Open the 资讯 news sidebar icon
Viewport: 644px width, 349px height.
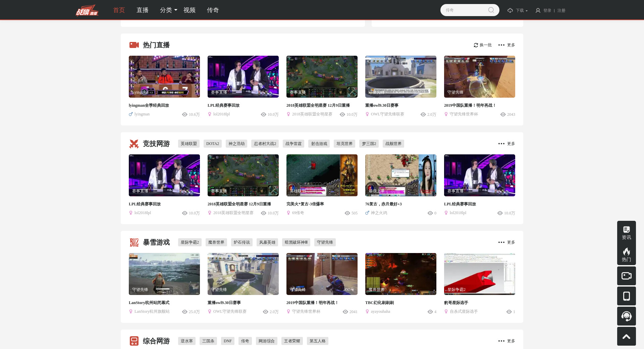click(626, 232)
